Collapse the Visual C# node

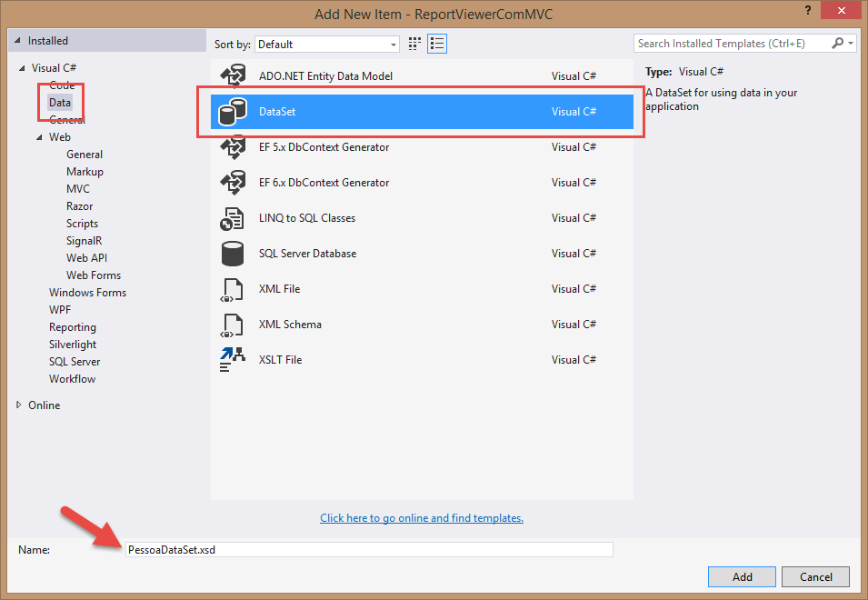coord(22,68)
